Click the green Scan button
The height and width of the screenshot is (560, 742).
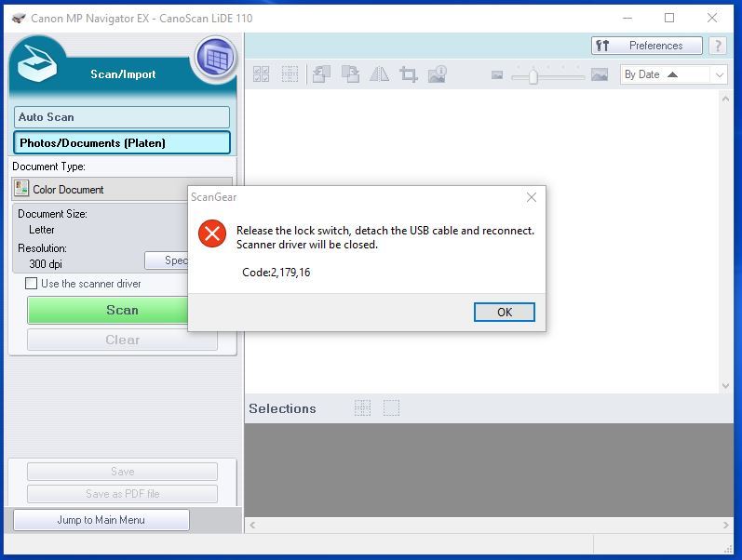click(x=107, y=311)
